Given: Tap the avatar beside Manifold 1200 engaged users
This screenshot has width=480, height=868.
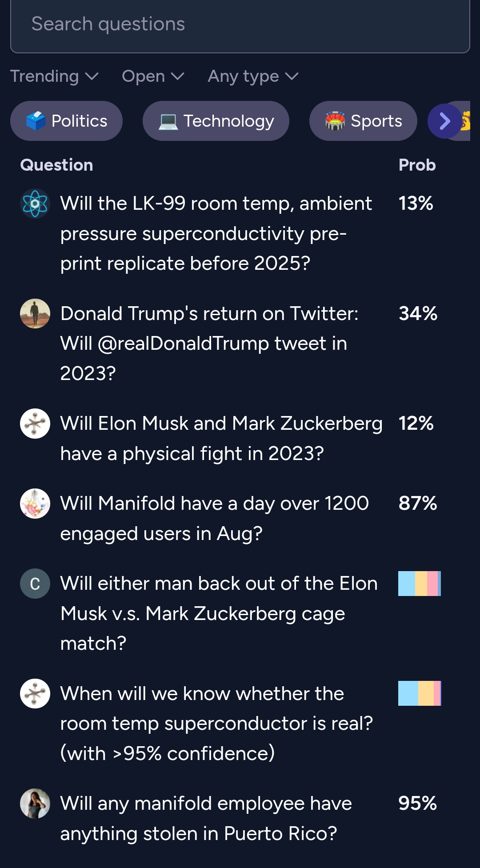Looking at the screenshot, I should pyautogui.click(x=35, y=504).
